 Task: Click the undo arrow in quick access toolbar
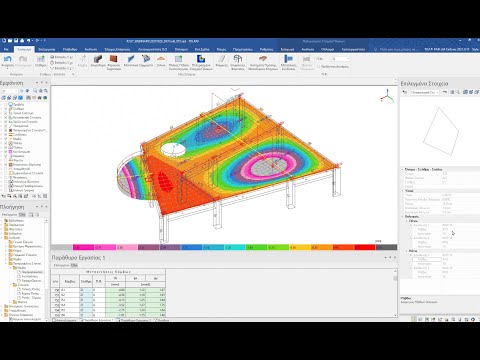[28, 41]
